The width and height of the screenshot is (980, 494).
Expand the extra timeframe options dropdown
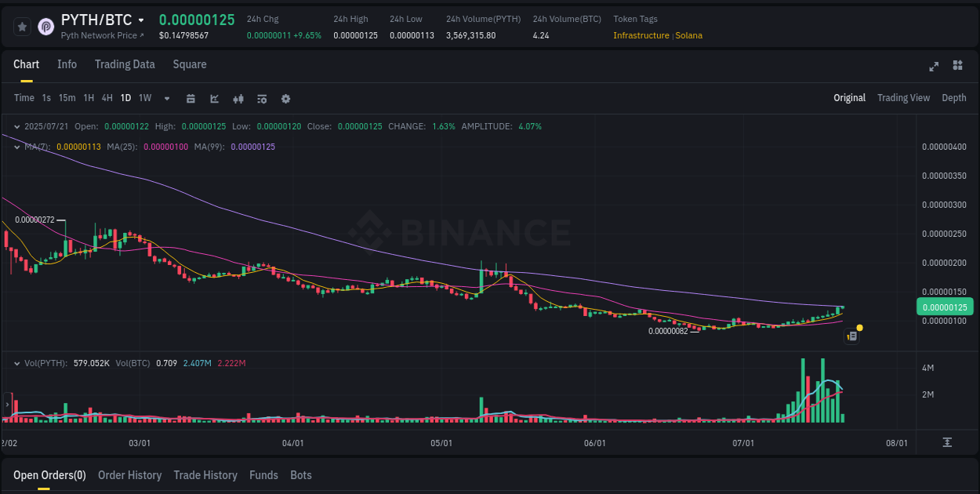tap(166, 98)
